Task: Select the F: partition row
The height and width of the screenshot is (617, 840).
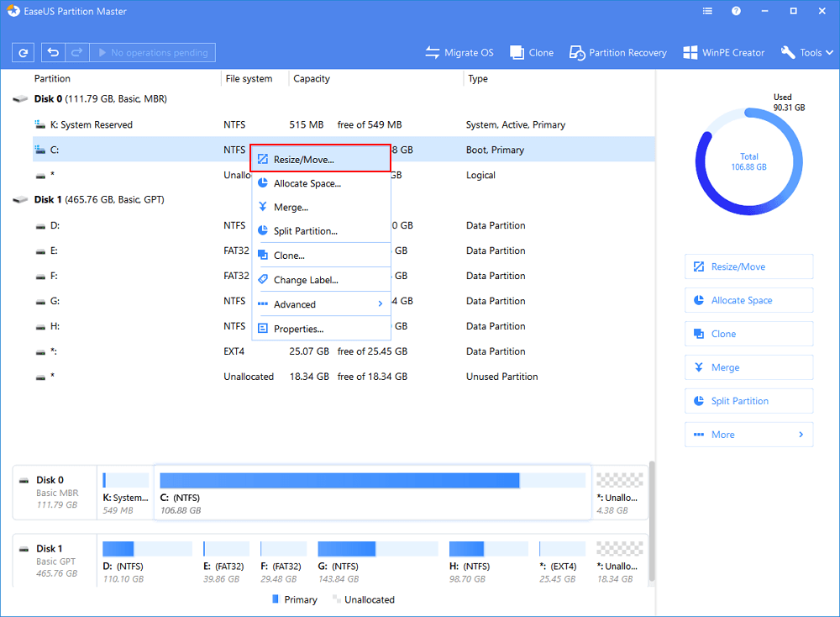Action: tap(343, 276)
